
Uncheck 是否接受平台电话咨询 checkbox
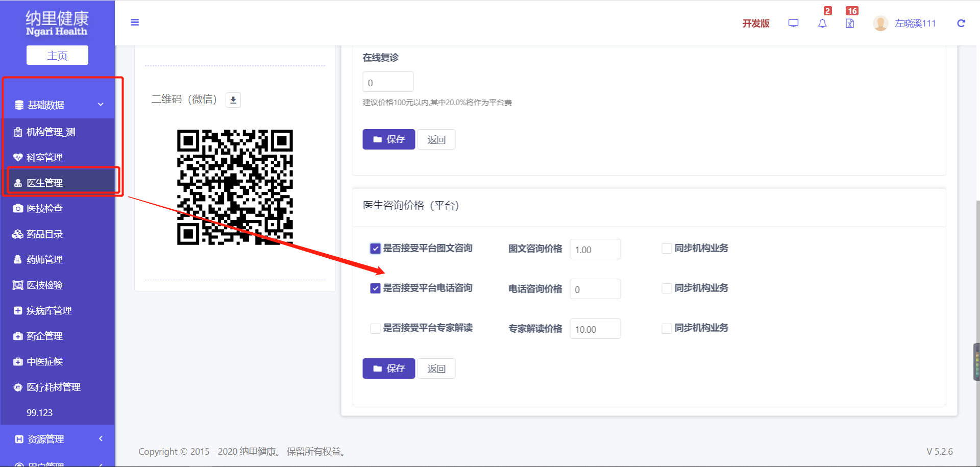pyautogui.click(x=375, y=288)
